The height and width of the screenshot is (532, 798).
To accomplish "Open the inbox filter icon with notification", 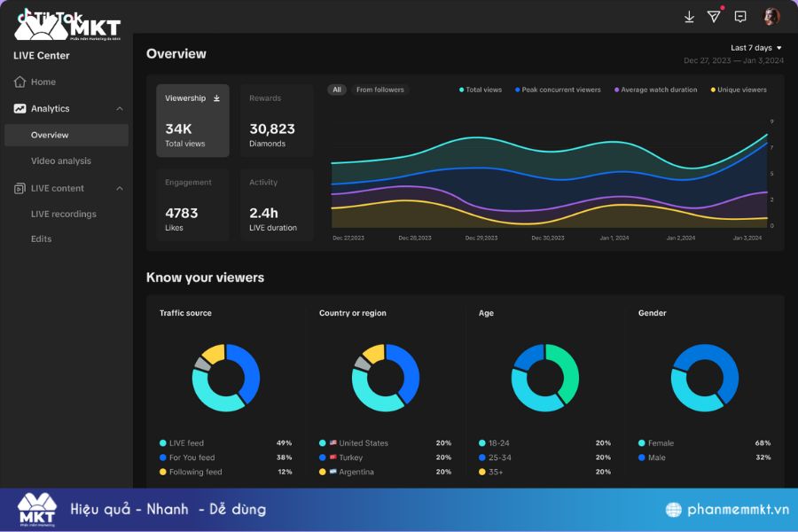I will 714,17.
